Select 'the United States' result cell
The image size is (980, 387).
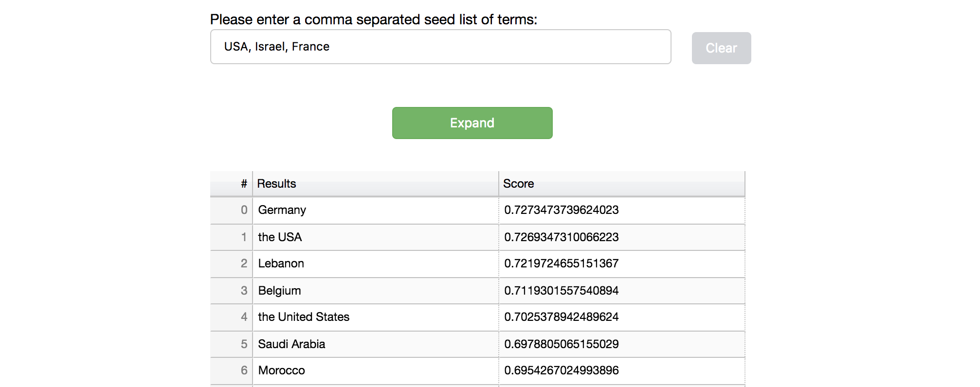[x=304, y=317]
